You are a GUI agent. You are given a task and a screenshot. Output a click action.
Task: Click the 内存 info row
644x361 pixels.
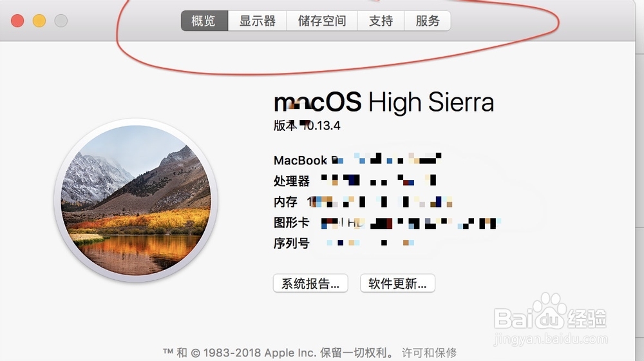point(363,202)
